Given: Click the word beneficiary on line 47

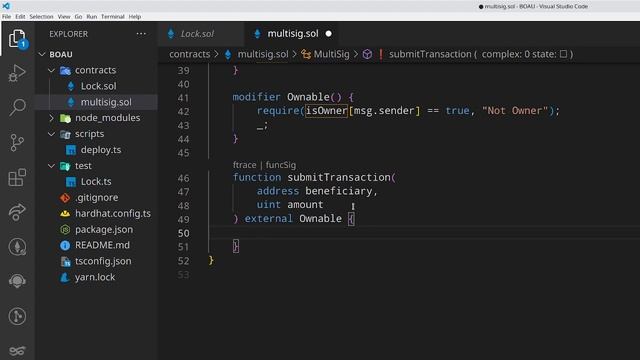Looking at the screenshot, I should tap(339, 191).
